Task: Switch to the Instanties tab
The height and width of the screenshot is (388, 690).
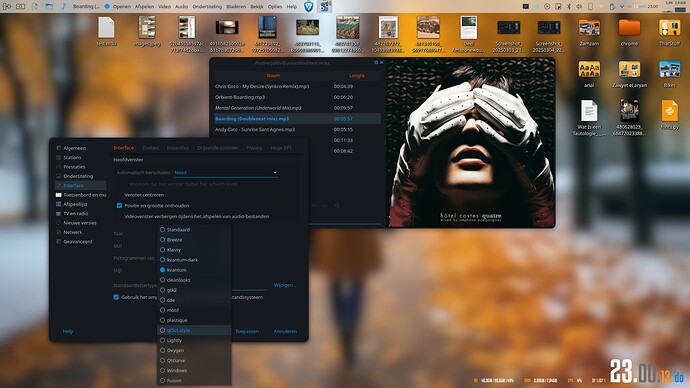Action: pos(177,148)
